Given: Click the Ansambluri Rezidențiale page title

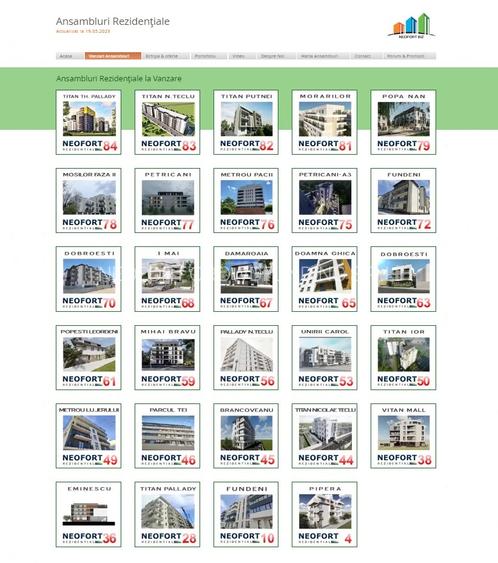Looking at the screenshot, I should coord(113,22).
